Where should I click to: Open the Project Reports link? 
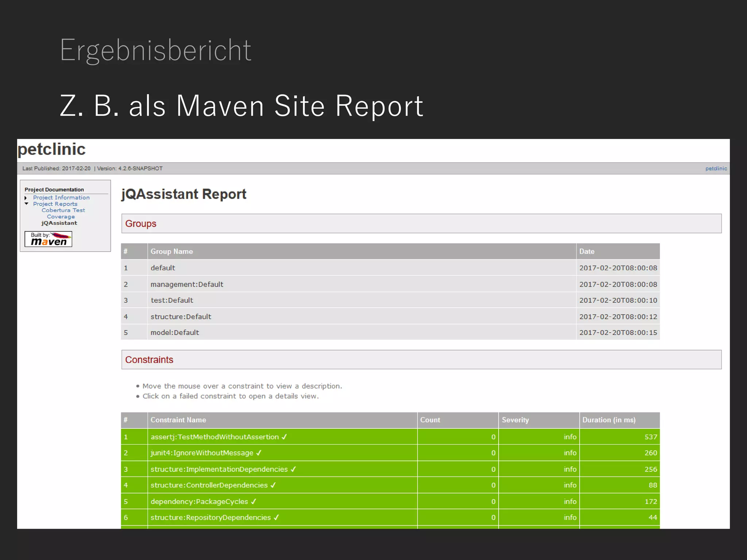coord(55,204)
